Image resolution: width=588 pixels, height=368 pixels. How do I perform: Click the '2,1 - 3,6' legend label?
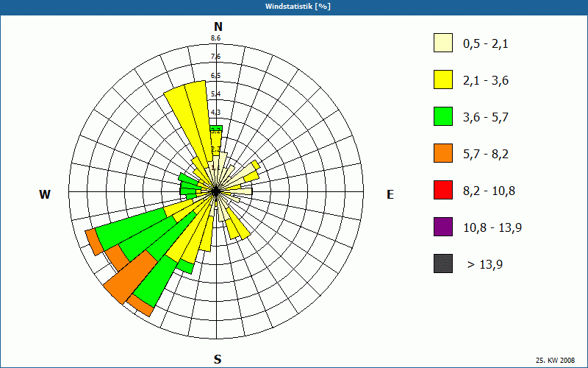pyautogui.click(x=486, y=81)
